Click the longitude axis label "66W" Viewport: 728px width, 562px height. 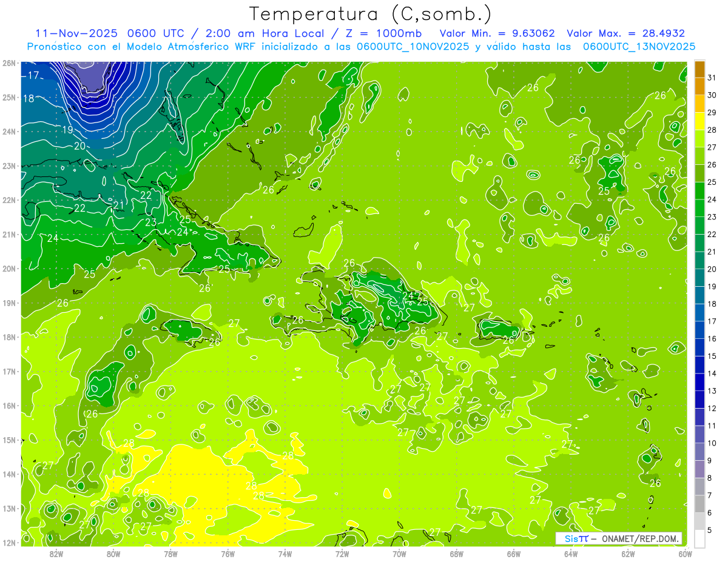[x=514, y=553]
